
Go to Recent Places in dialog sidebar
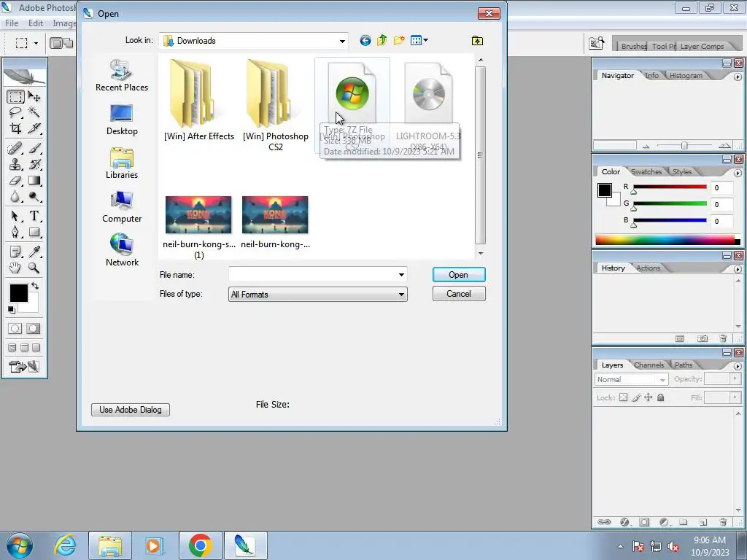coord(122,76)
